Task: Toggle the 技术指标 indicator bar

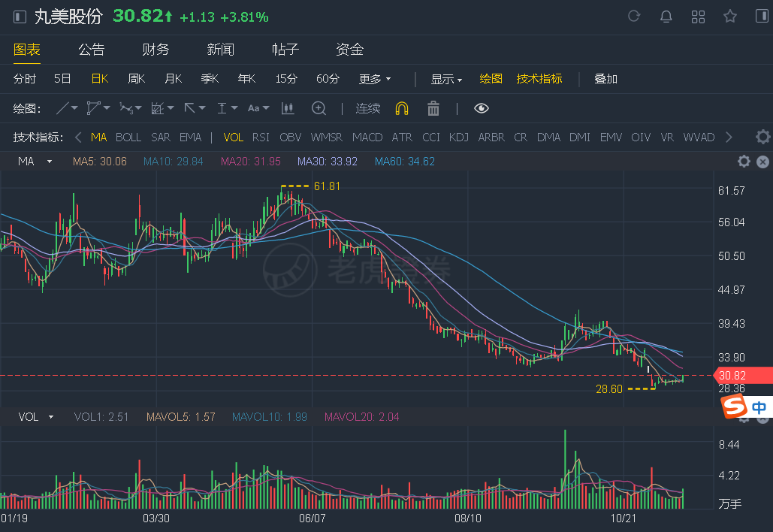Action: pos(539,79)
